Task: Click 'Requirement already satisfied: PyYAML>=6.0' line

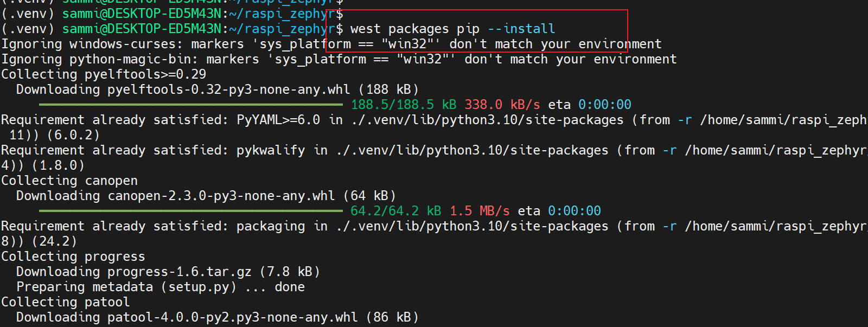Action: point(434,120)
